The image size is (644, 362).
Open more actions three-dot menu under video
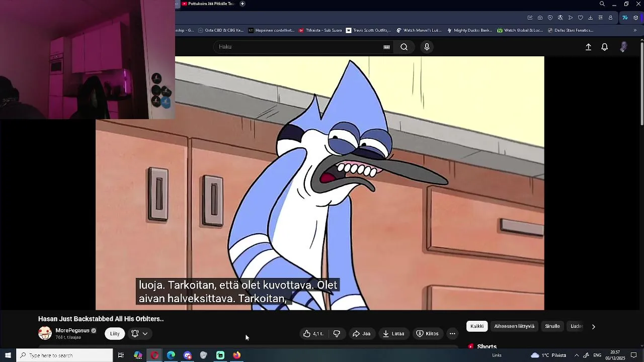pos(452,333)
